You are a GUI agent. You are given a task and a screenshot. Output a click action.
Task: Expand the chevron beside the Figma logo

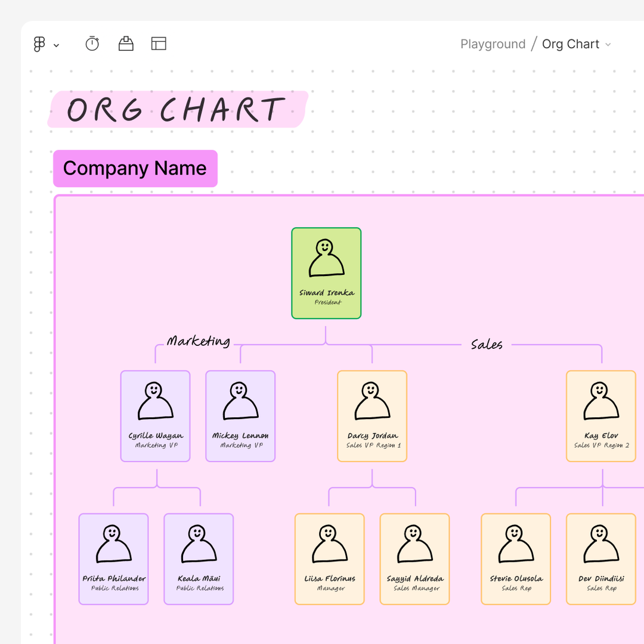[x=57, y=45]
